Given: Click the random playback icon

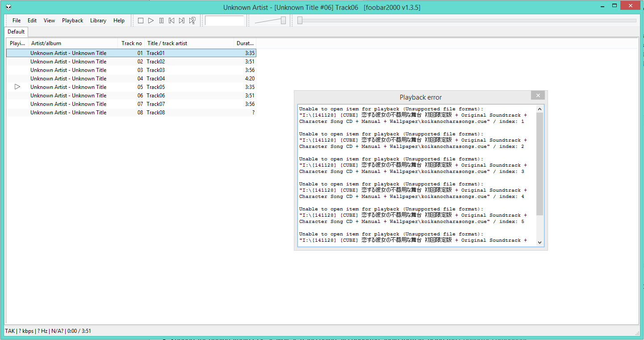Looking at the screenshot, I should coord(192,21).
